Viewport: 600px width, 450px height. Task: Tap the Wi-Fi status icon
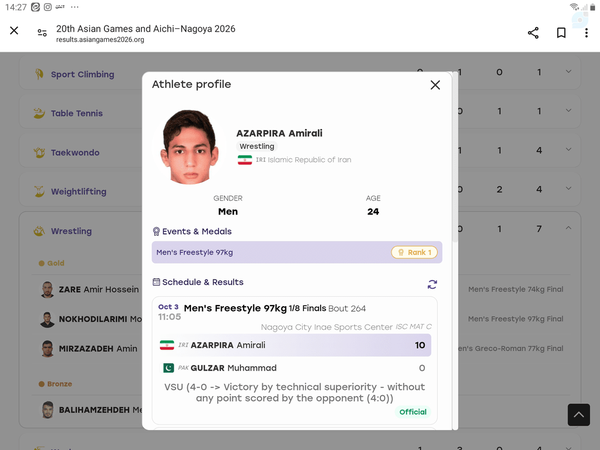pos(574,7)
